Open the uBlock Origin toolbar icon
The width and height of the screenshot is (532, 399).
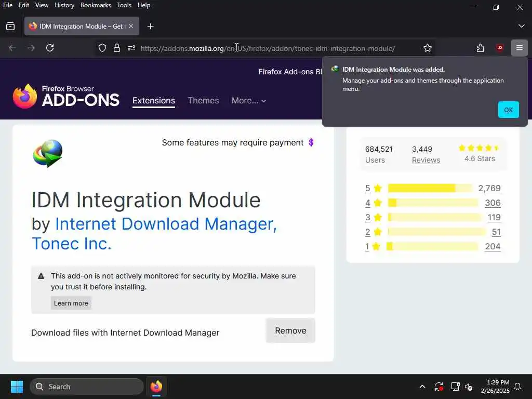[x=499, y=48]
